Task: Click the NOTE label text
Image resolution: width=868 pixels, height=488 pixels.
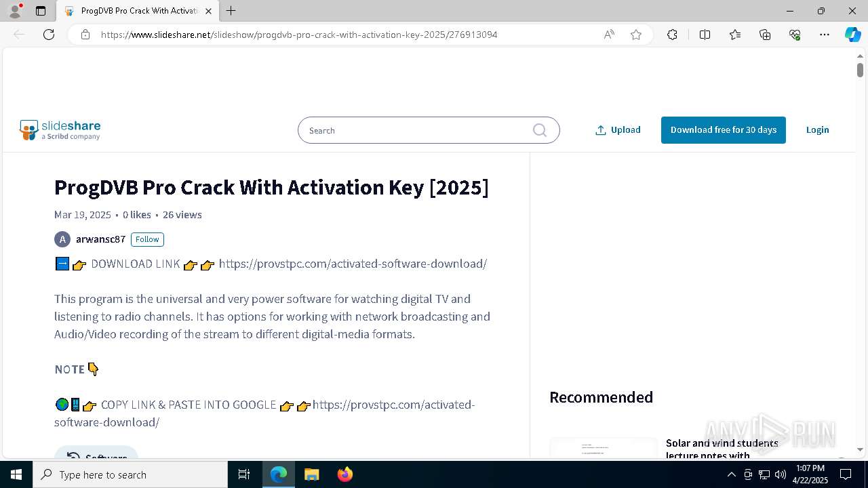Action: tap(70, 369)
